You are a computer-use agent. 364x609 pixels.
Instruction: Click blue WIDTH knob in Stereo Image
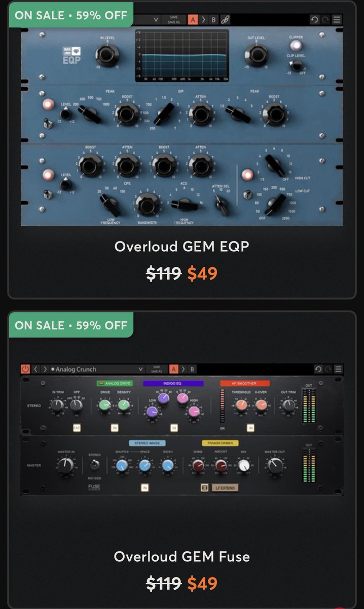tap(168, 465)
